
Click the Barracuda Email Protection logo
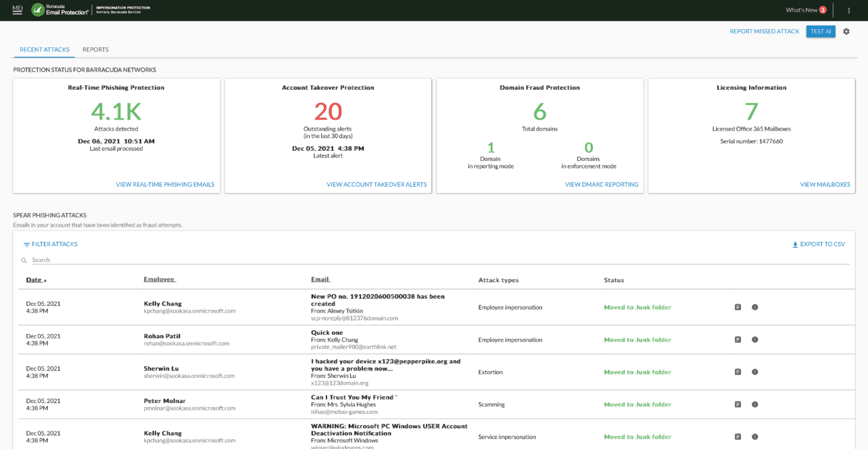60,10
